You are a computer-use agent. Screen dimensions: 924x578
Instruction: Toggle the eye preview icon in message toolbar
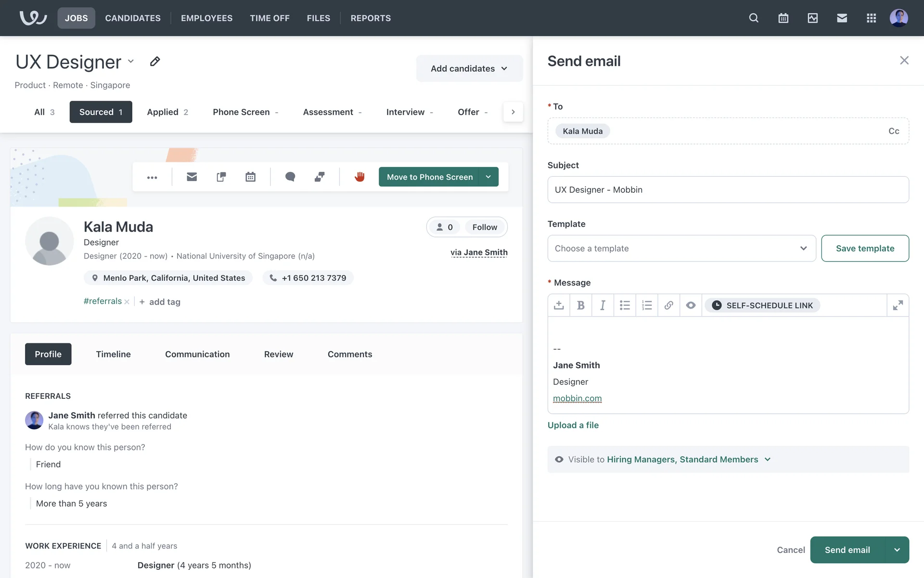(691, 305)
